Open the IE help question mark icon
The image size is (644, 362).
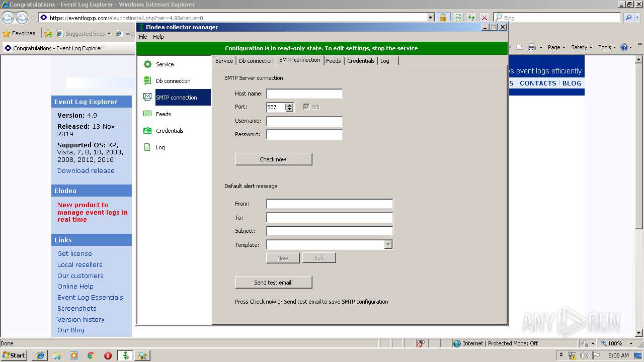coord(624,47)
